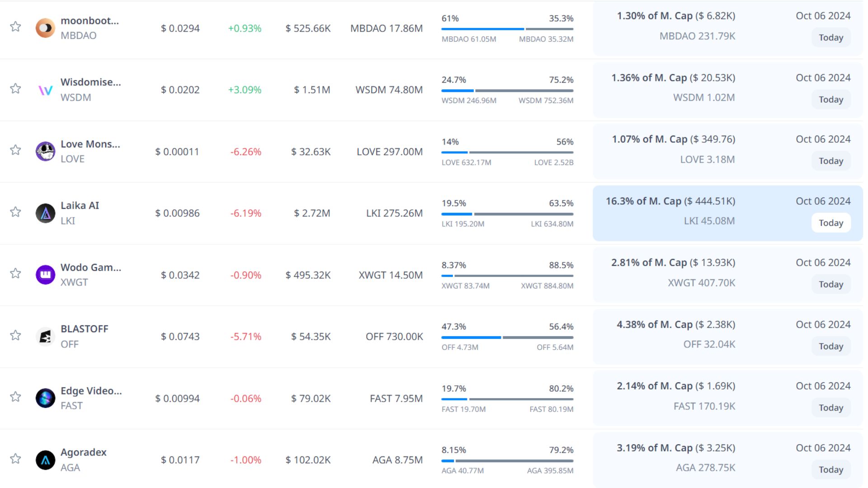This screenshot has height=488, width=868.
Task: Click Today button in Laika AI row
Action: pos(830,223)
